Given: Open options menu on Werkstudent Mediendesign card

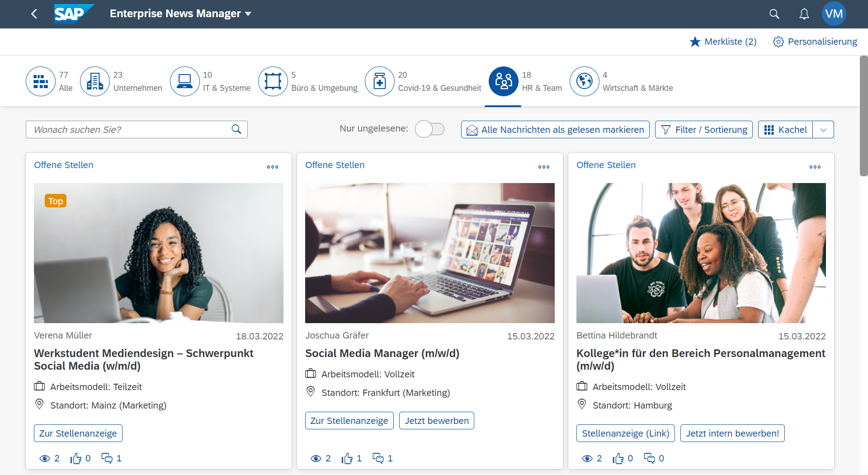Looking at the screenshot, I should point(272,167).
